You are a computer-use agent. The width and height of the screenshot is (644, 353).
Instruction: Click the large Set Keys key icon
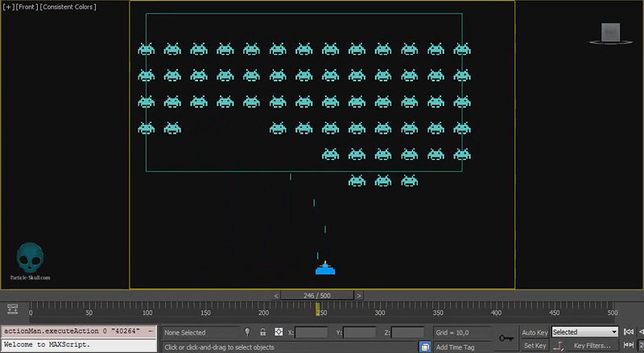pos(506,339)
